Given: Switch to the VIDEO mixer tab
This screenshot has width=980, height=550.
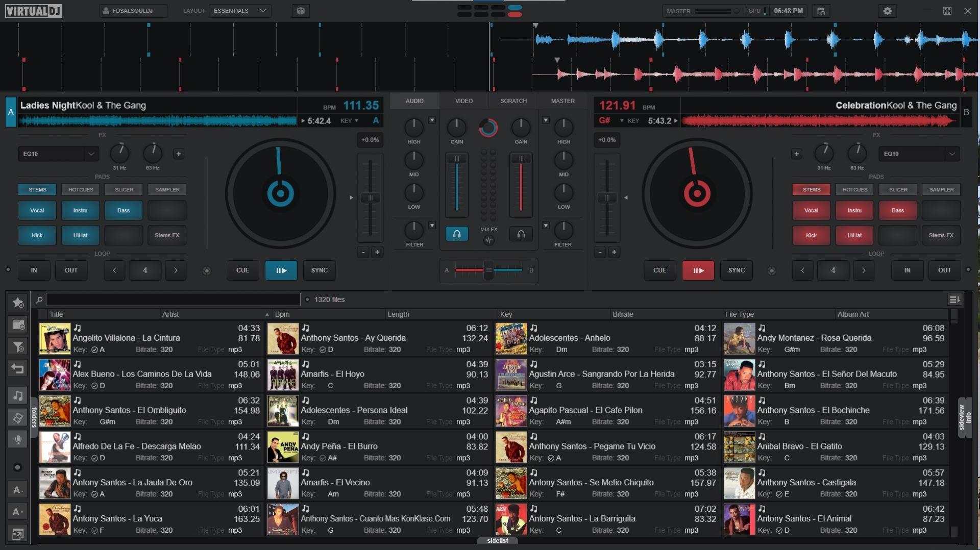Looking at the screenshot, I should pos(464,101).
